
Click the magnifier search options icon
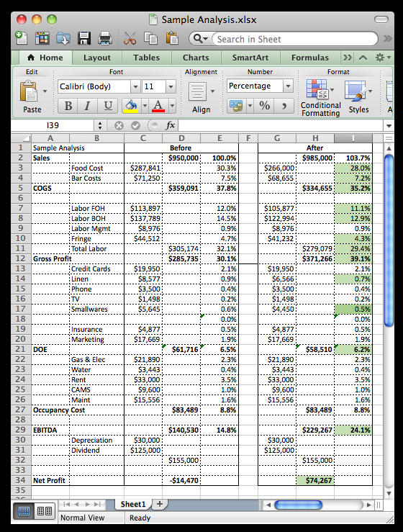200,39
